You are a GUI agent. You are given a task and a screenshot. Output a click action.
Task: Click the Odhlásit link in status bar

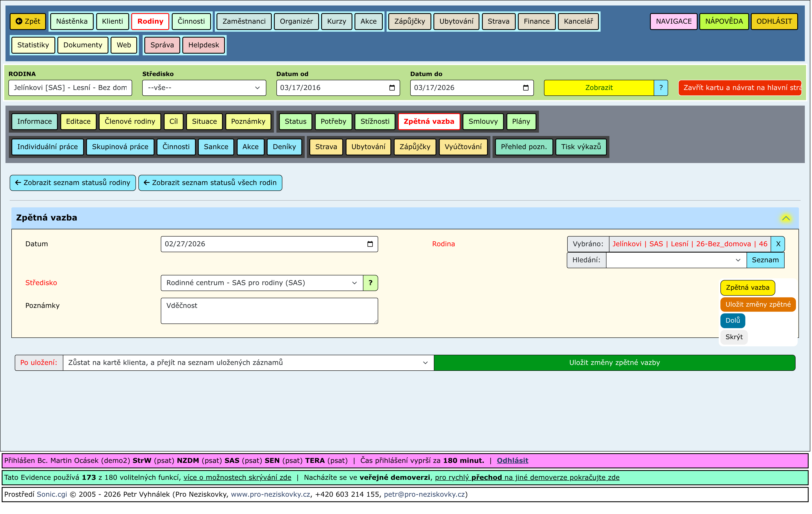[x=512, y=461]
